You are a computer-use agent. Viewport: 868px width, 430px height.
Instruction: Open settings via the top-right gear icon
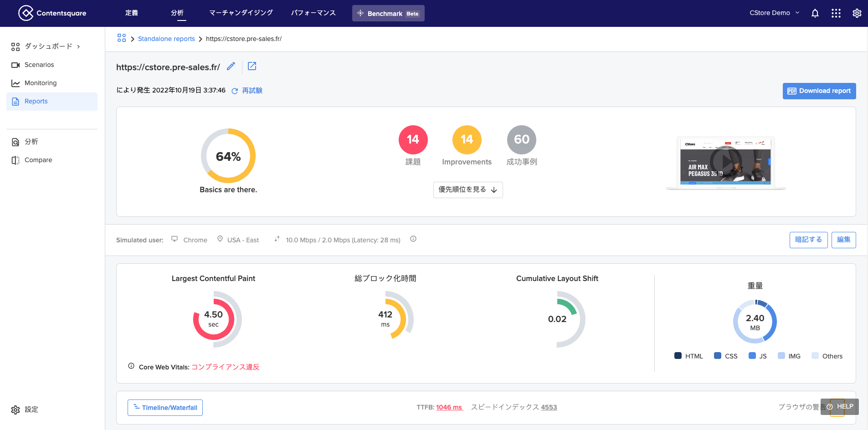(x=857, y=13)
